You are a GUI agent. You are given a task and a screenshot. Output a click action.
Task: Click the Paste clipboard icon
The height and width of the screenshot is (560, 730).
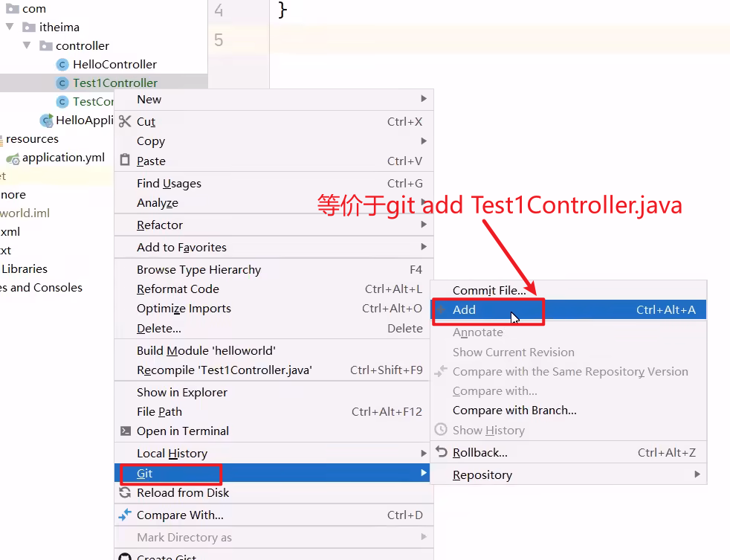coord(125,161)
